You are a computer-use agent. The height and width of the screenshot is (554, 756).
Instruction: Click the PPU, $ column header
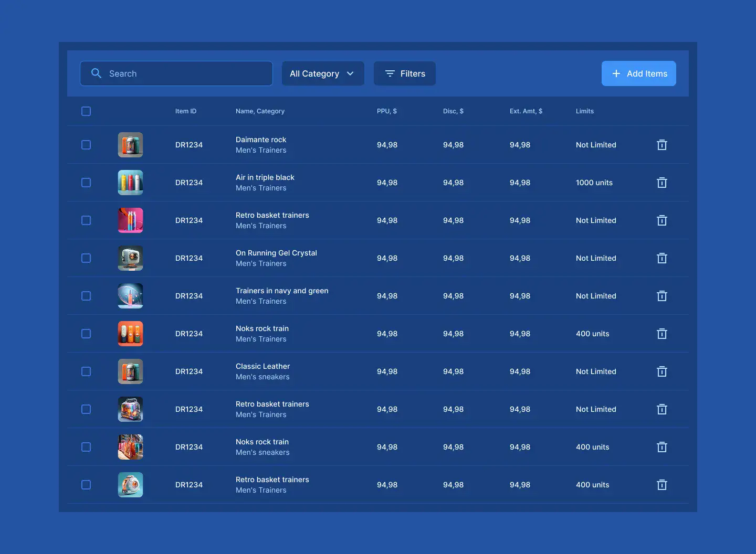pyautogui.click(x=387, y=111)
